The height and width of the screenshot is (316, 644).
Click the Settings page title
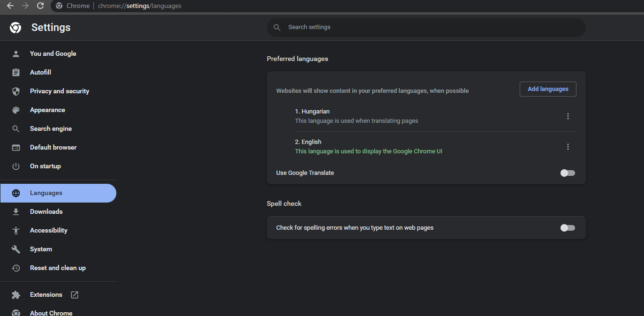pyautogui.click(x=51, y=28)
